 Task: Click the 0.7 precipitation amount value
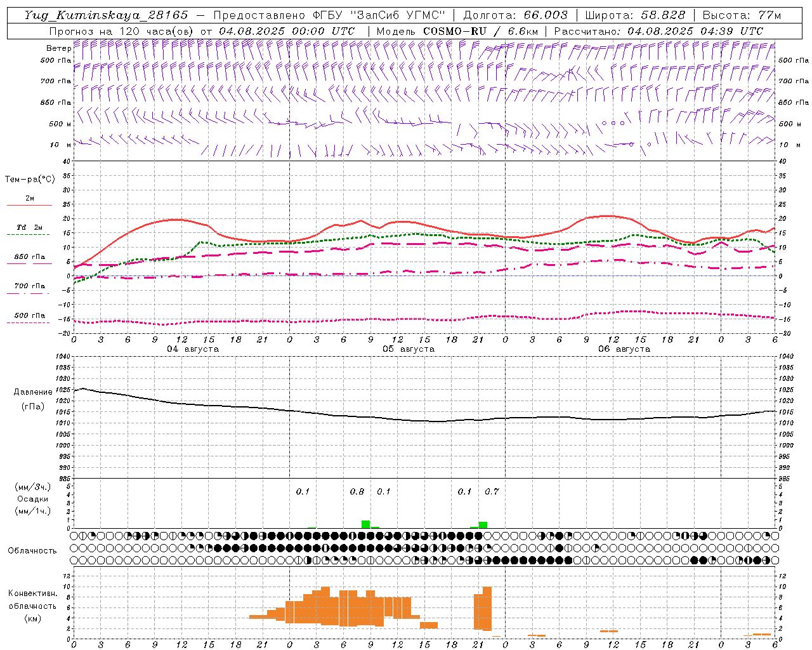pyautogui.click(x=492, y=491)
